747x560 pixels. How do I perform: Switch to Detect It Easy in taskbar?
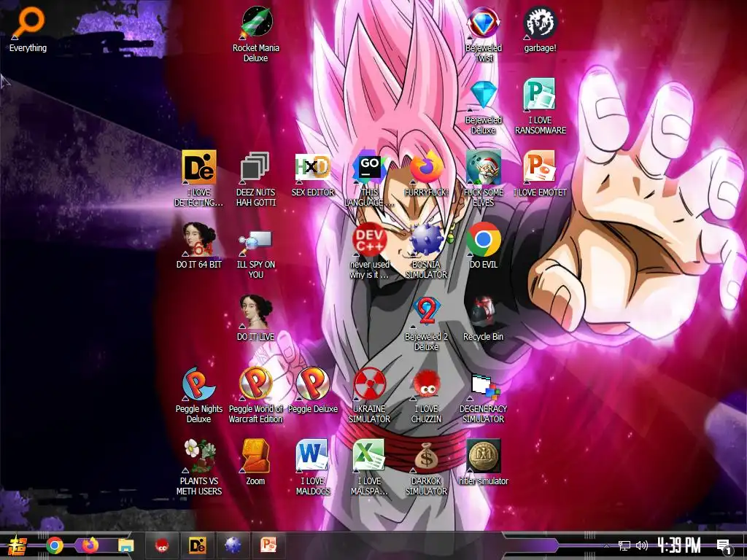(x=197, y=545)
